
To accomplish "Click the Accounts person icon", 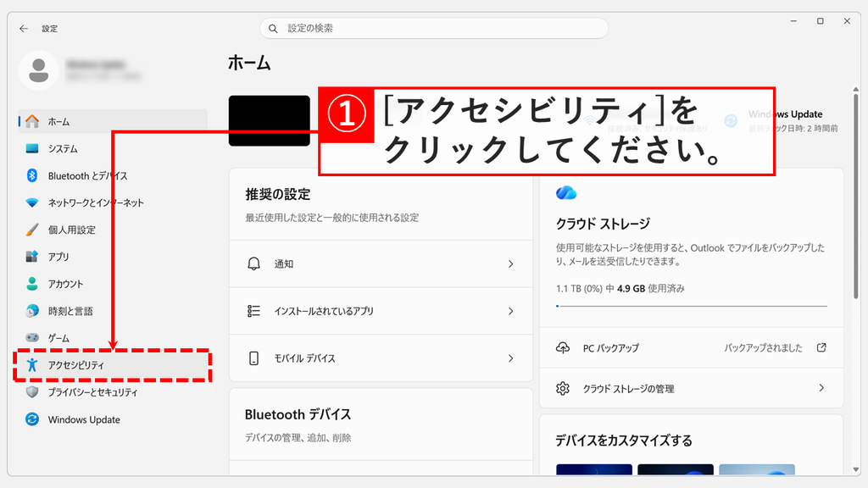I will pyautogui.click(x=32, y=284).
